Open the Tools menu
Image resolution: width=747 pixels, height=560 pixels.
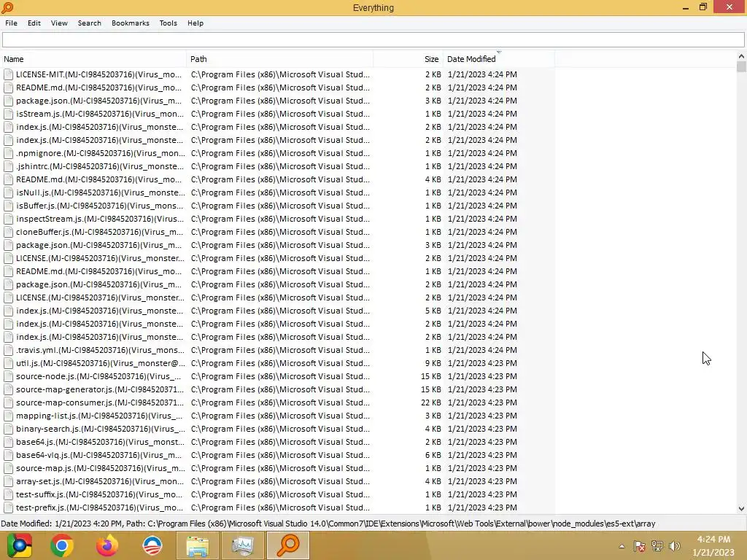point(169,23)
